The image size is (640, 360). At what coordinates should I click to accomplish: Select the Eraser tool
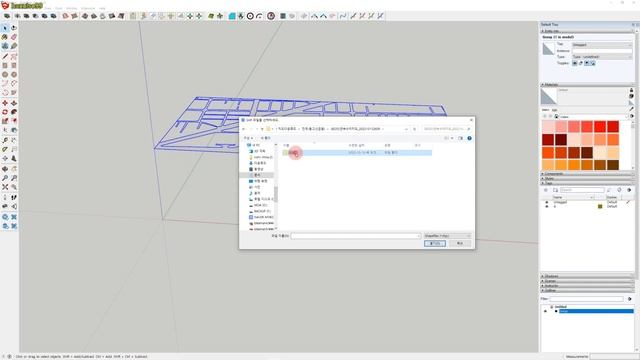coord(14,37)
